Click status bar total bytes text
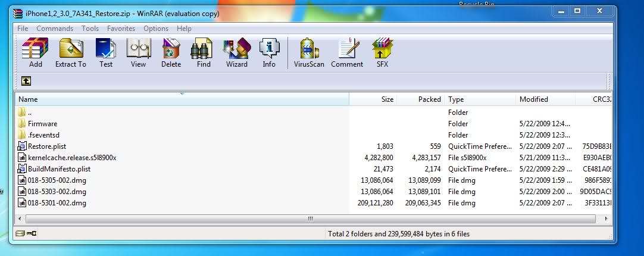The height and width of the screenshot is (256, 644). tap(398, 234)
